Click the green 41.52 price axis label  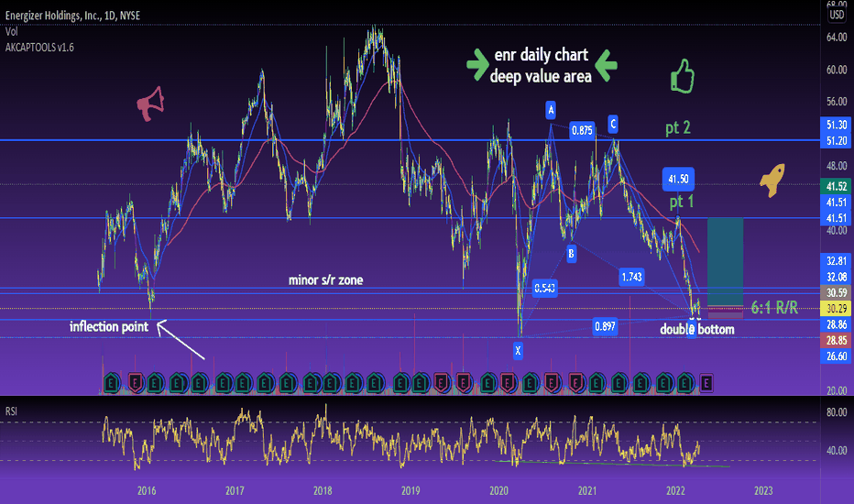[x=836, y=186]
